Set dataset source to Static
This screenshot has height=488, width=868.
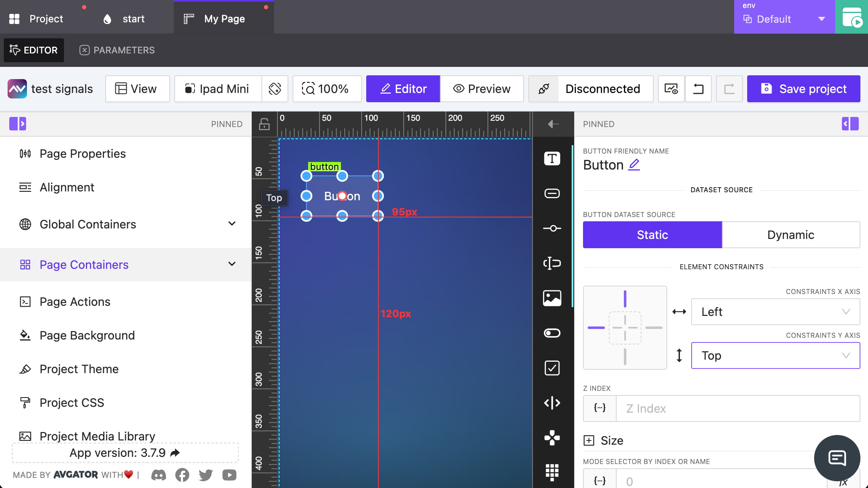[652, 235]
